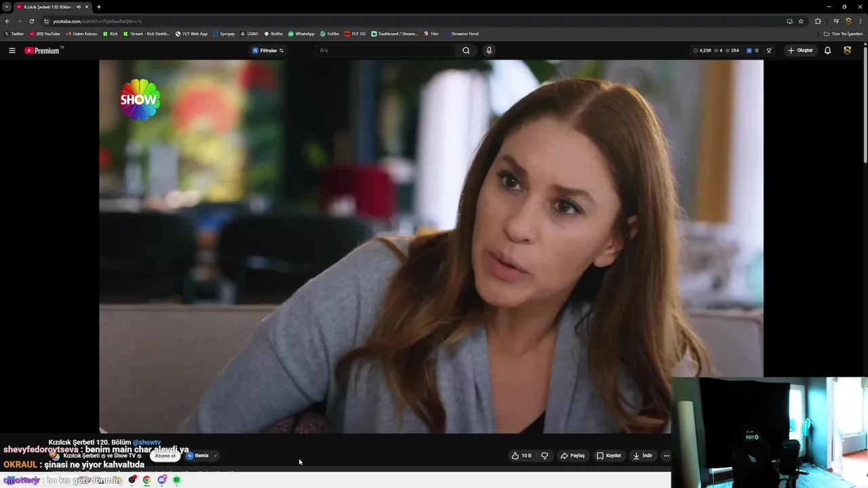Open the Streamer Panel bookmark

click(461, 33)
